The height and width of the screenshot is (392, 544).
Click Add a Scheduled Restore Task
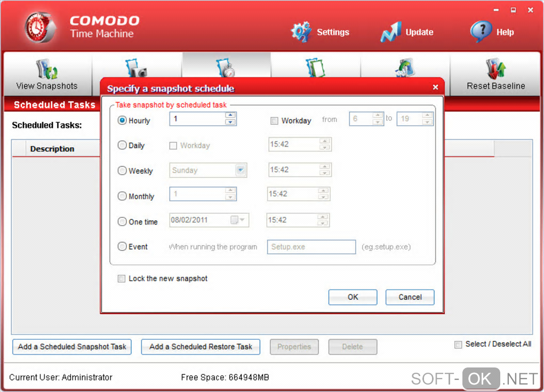[201, 347]
